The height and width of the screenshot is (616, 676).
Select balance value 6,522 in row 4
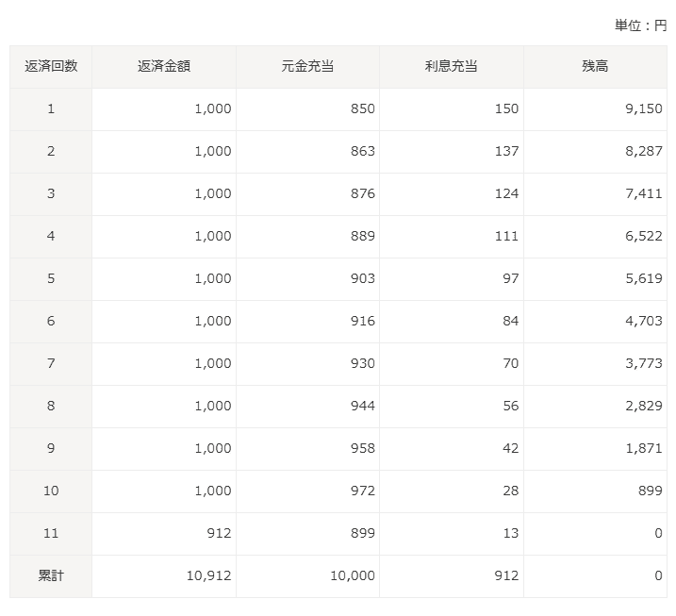click(x=644, y=236)
